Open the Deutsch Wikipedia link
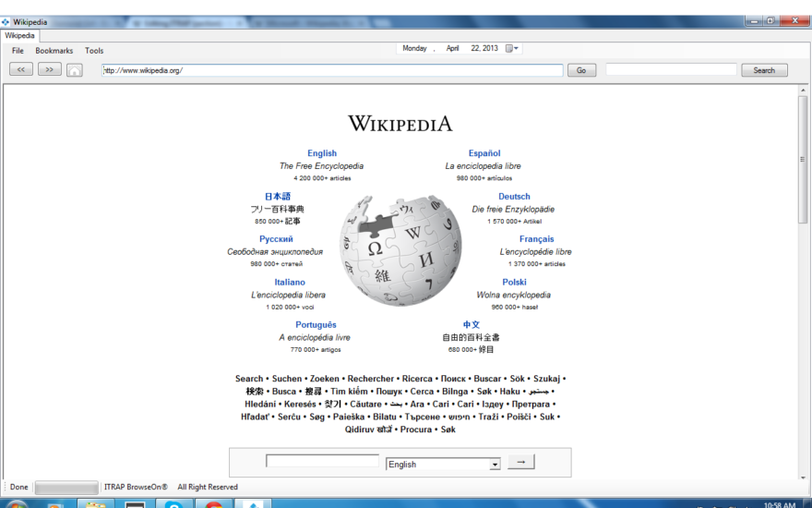The width and height of the screenshot is (812, 508). [514, 197]
